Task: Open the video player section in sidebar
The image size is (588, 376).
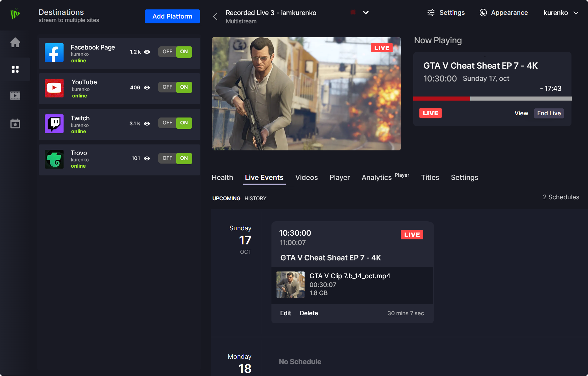Action: [x=15, y=95]
